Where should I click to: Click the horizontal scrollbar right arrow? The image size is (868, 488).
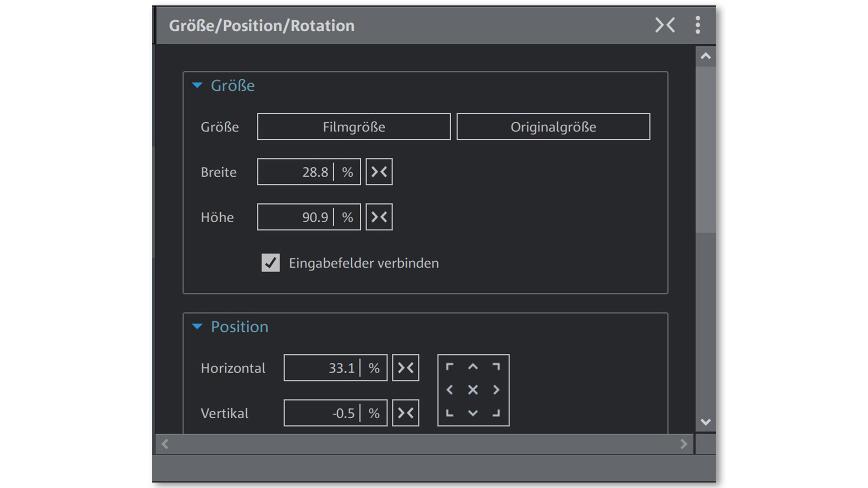click(x=684, y=444)
